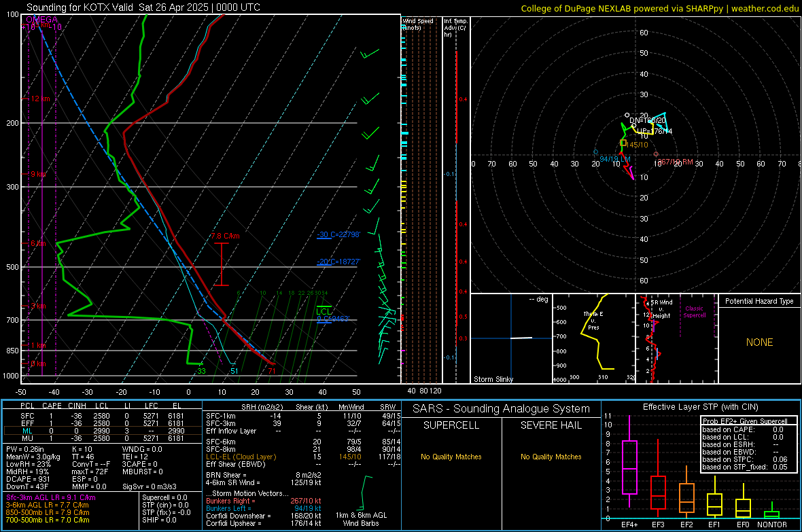802x532 pixels.
Task: Click the "SR Wind v. Height" inset label
Action: 661,309
